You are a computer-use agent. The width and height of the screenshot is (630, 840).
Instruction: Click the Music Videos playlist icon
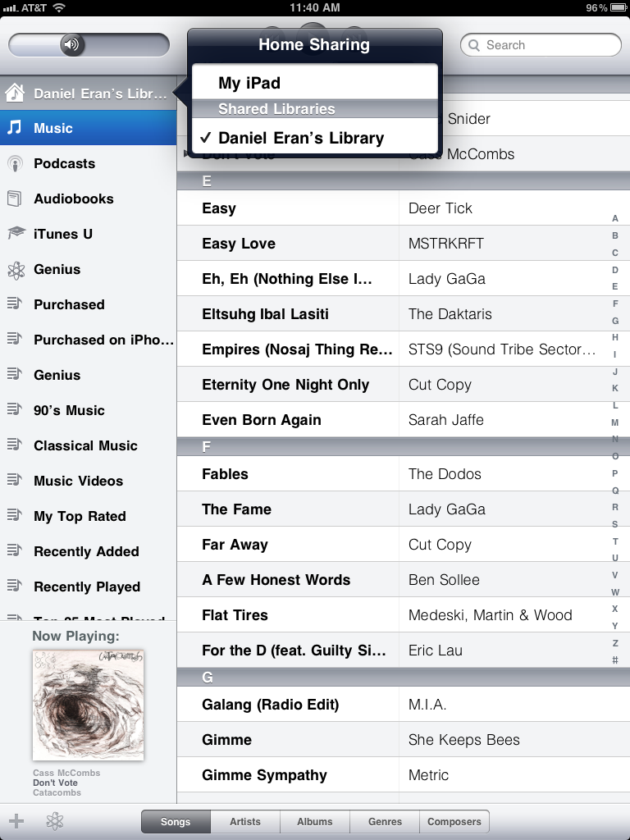pos(15,480)
